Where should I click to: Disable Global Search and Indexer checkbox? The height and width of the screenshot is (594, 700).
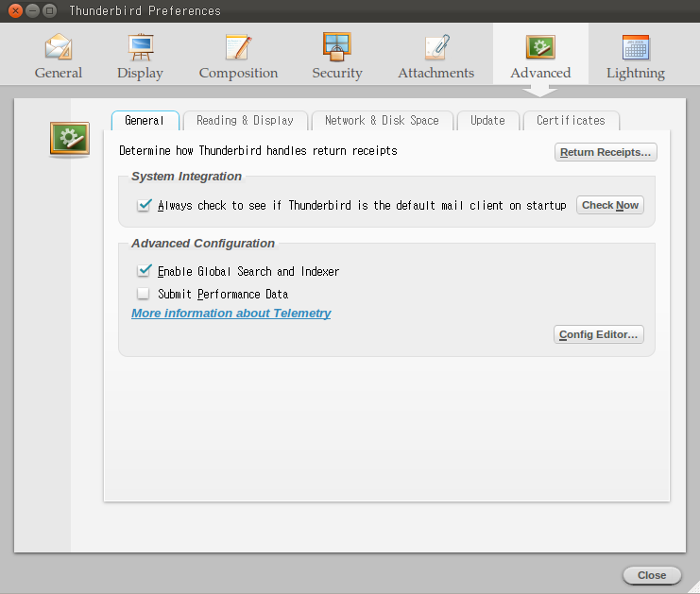pos(144,271)
